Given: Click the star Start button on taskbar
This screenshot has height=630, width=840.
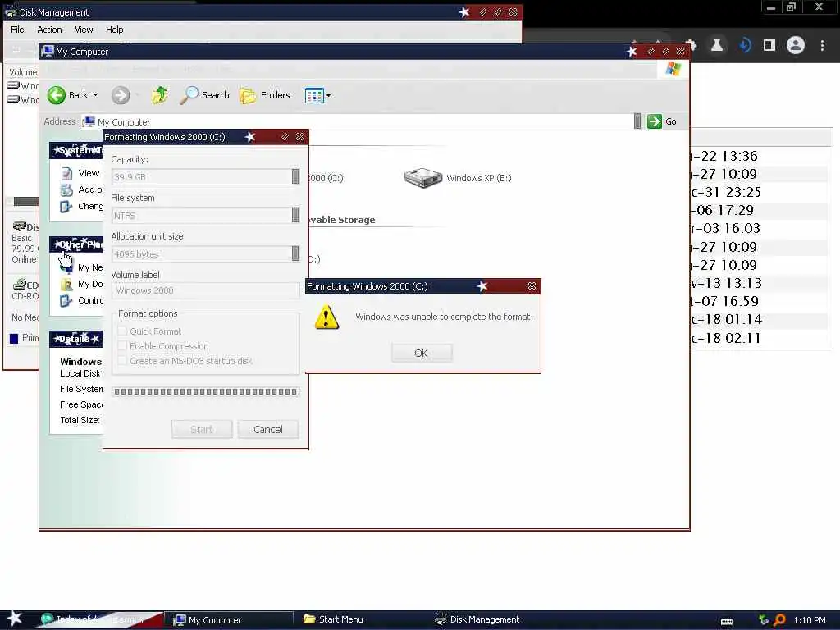Looking at the screenshot, I should [14, 619].
